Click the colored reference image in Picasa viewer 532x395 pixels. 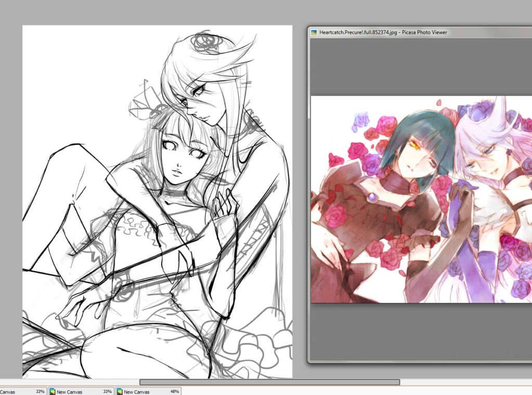[x=421, y=199]
